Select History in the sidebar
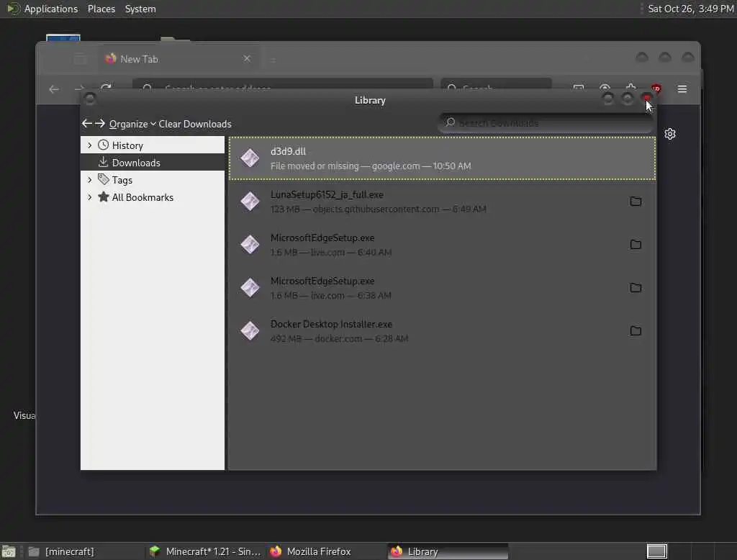The width and height of the screenshot is (737, 560). point(153,145)
